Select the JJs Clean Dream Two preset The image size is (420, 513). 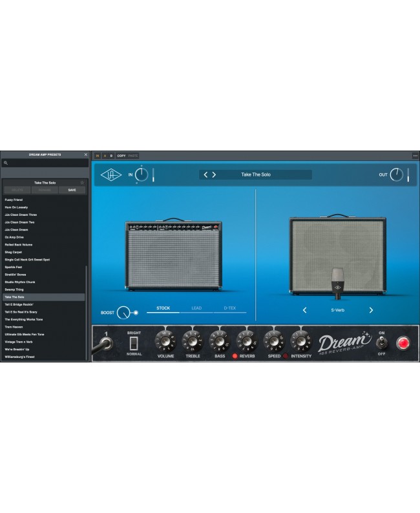click(x=43, y=222)
